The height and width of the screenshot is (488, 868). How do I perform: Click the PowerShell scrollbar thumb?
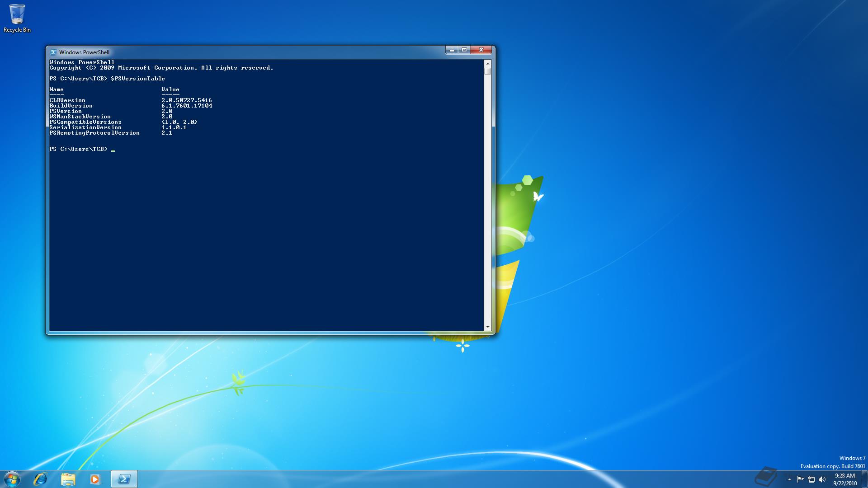[487, 71]
